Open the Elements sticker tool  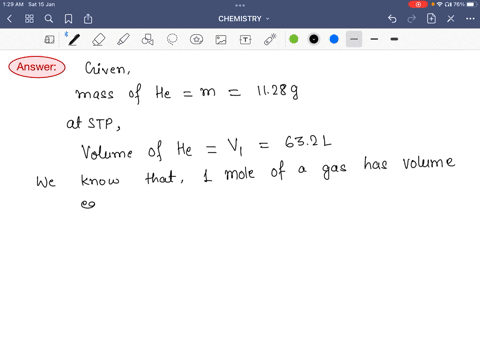(x=196, y=40)
